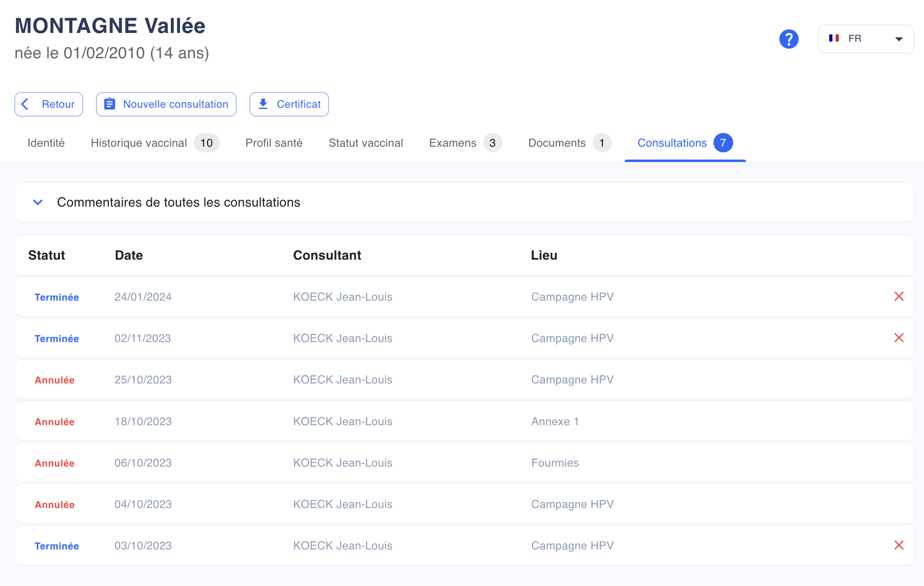The width and height of the screenshot is (924, 586).
Task: Go back with the Retour button
Action: [49, 104]
